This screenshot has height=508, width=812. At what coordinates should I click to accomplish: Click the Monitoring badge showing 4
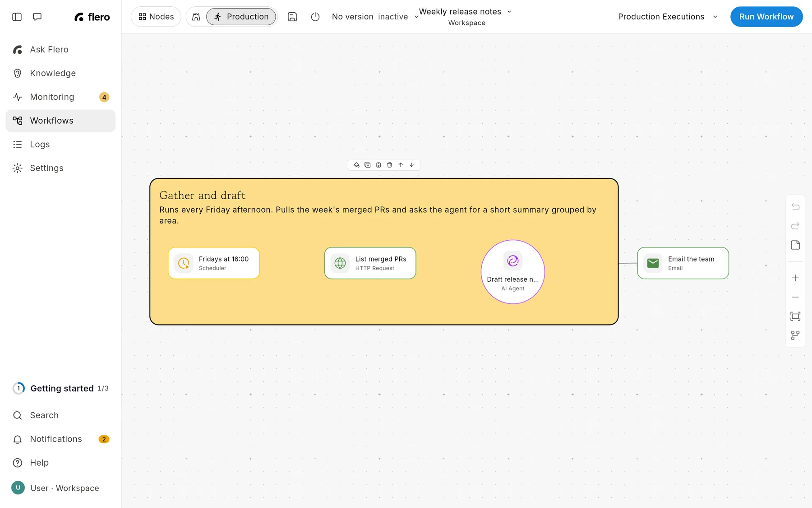pyautogui.click(x=104, y=97)
